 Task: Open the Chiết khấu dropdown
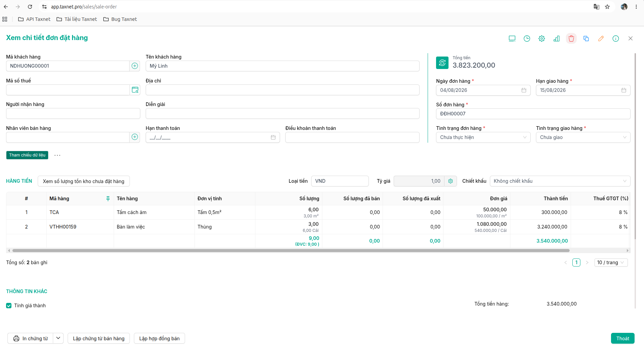[560, 181]
